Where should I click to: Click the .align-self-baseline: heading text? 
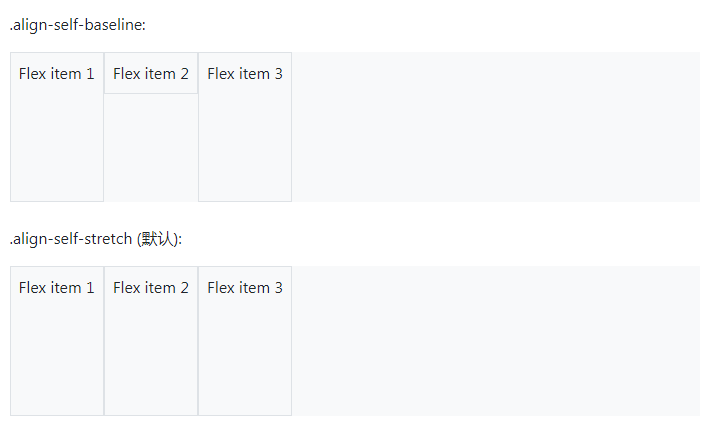[x=77, y=25]
